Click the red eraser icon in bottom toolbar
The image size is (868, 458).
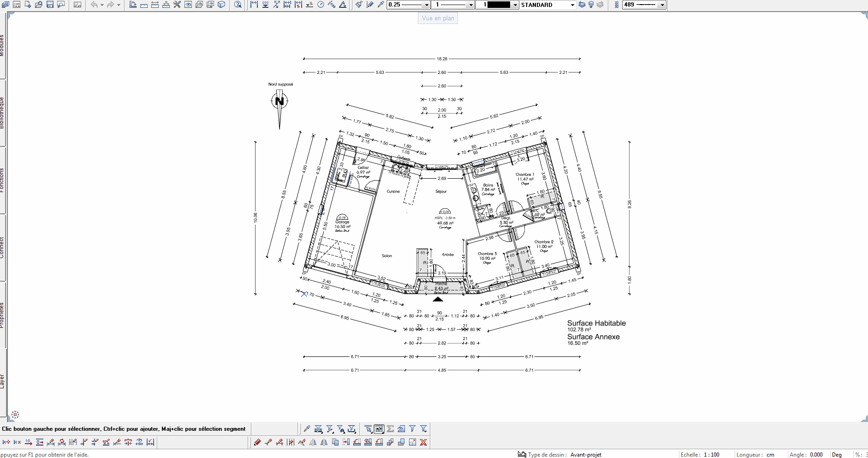[x=257, y=442]
